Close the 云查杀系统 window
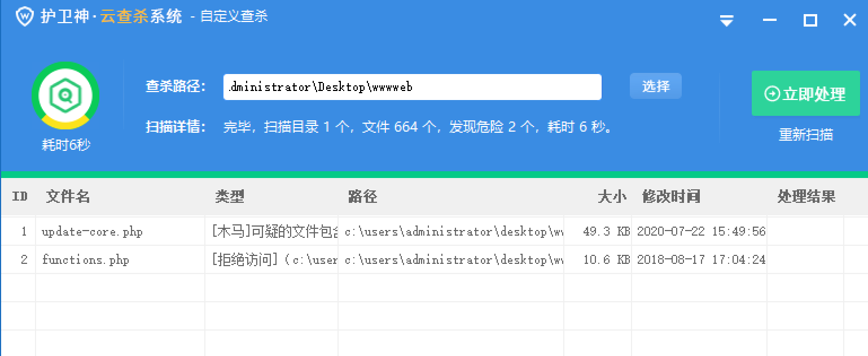This screenshot has width=868, height=356. pos(850,21)
